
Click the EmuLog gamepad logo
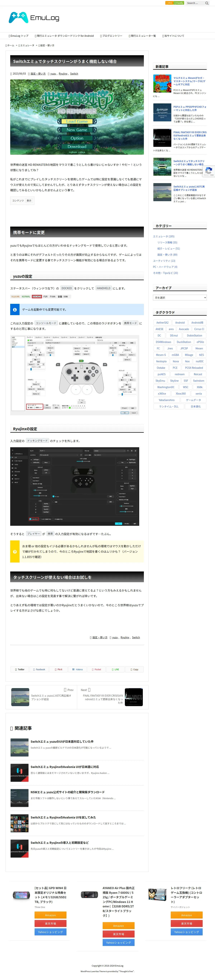(34, 18)
